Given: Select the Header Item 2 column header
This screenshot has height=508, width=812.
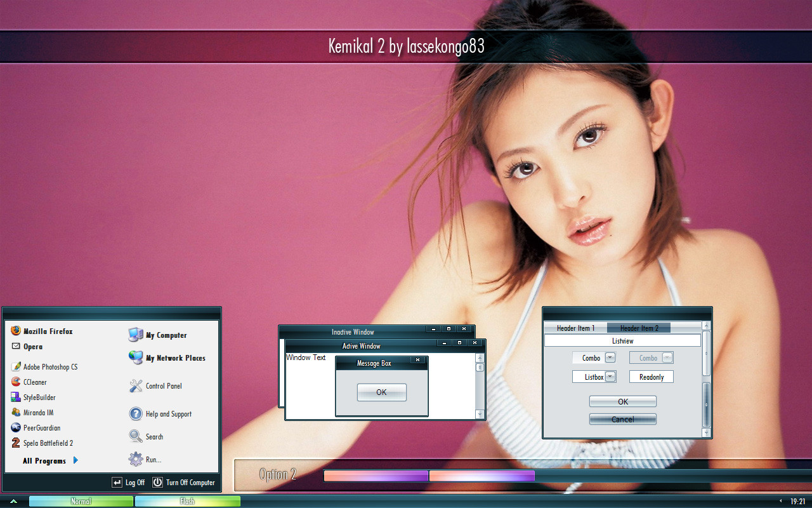Looking at the screenshot, I should pos(639,328).
